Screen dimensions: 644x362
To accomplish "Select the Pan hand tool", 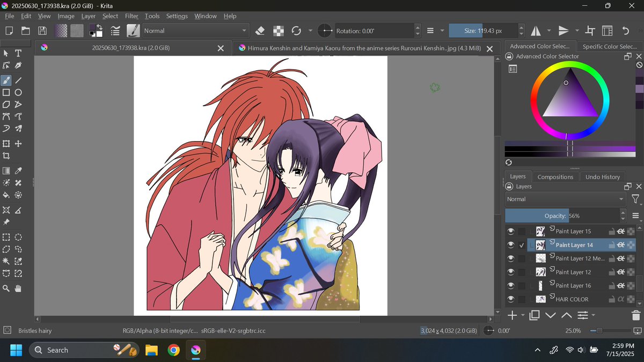I will tap(18, 289).
